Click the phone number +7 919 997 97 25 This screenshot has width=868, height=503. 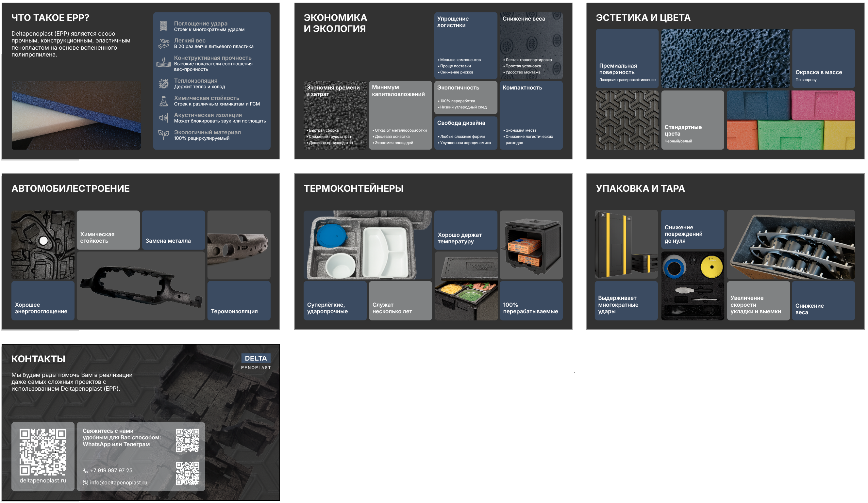pos(111,471)
